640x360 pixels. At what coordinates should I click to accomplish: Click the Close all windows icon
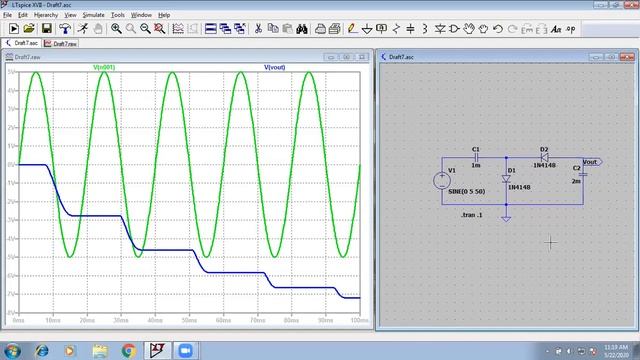240,29
